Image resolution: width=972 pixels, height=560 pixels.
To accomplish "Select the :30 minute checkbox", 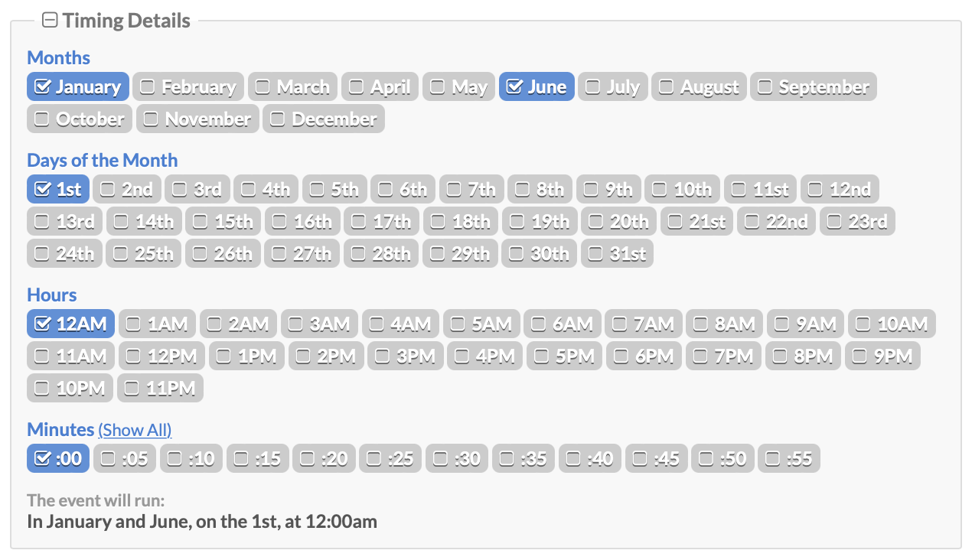I will pos(456,458).
